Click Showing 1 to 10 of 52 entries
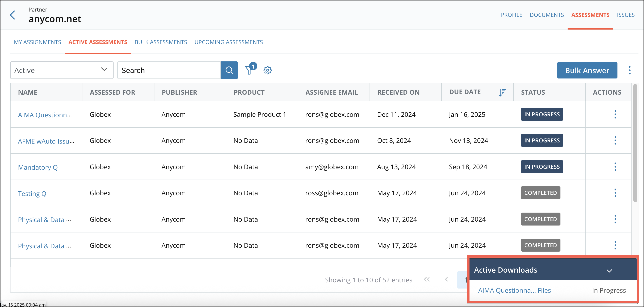Image resolution: width=644 pixels, height=307 pixels. click(368, 280)
